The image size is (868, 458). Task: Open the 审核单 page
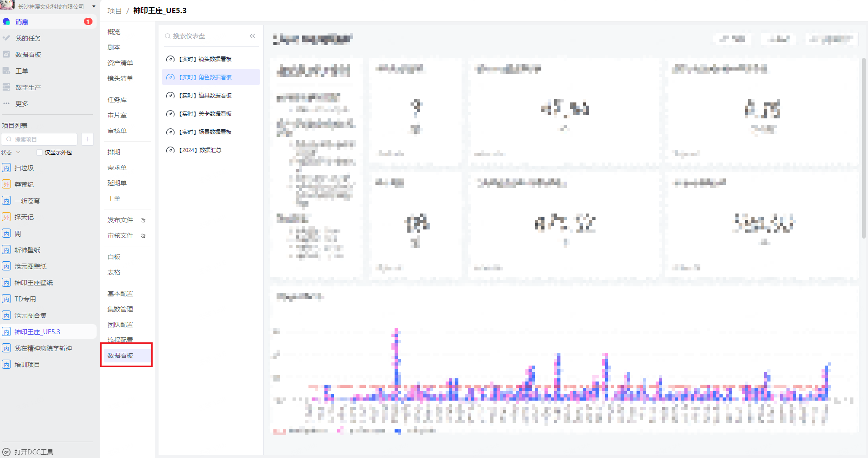117,131
